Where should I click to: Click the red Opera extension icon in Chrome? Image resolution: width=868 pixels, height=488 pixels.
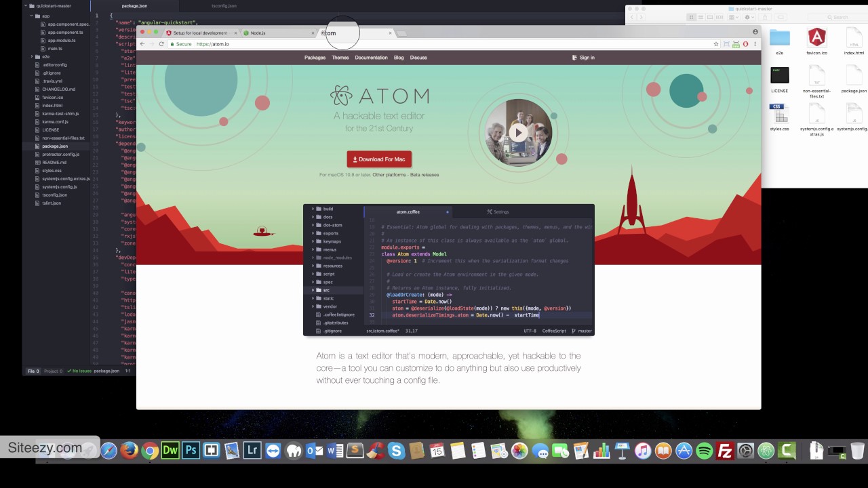click(746, 44)
